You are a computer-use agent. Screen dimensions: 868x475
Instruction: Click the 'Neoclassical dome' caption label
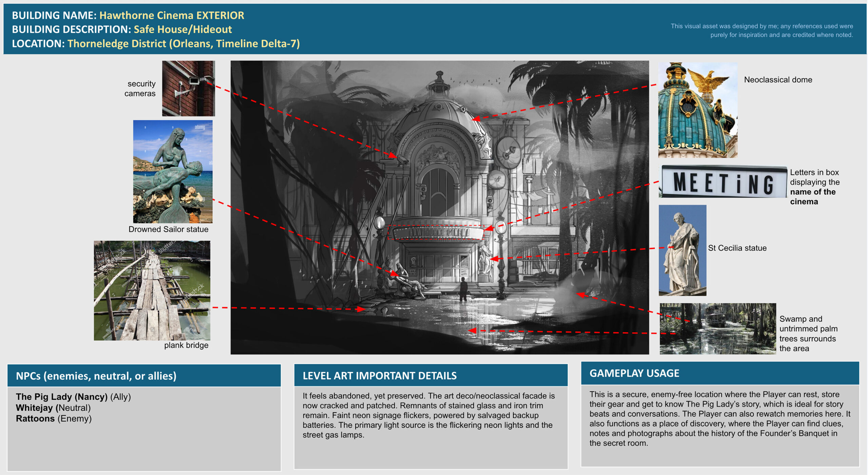click(x=778, y=80)
